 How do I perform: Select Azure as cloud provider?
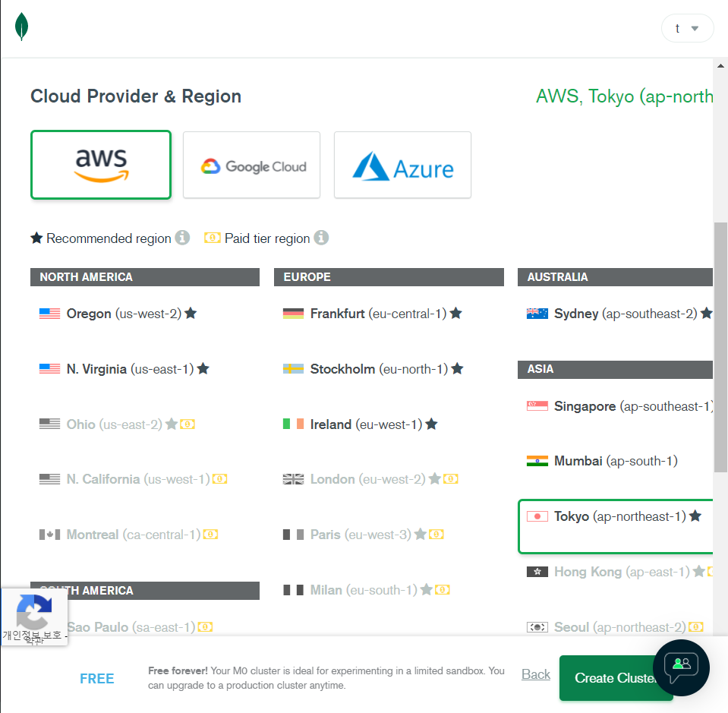coord(402,165)
